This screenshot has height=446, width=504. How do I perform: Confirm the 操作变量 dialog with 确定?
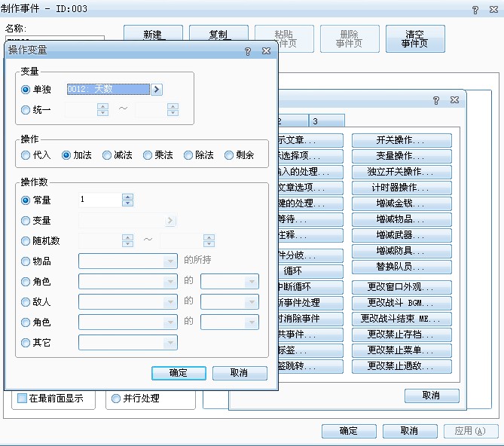pos(179,373)
